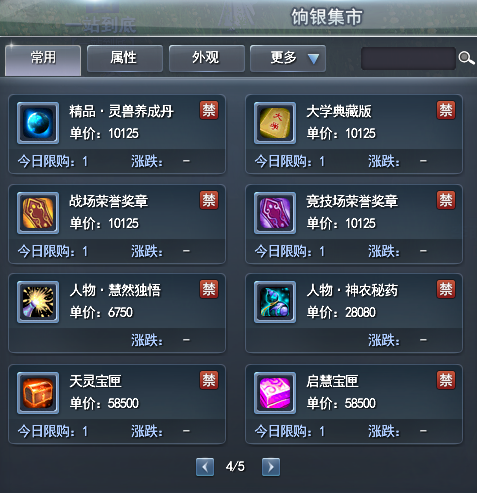Click the 禁 badge on 天灵宝匣

coord(209,380)
